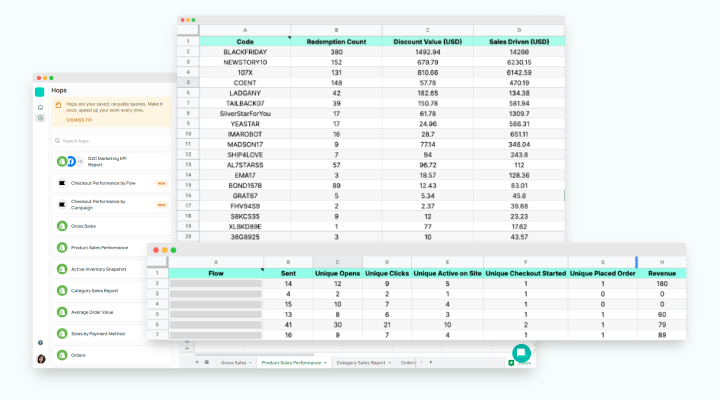Screen dimensions: 720x400
Task: Click the Unique Placed Order header cell
Action: (602, 273)
